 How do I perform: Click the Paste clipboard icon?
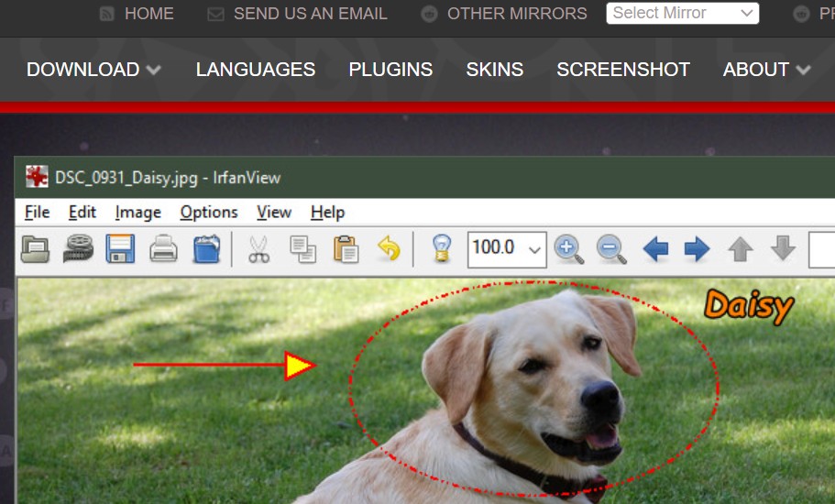point(346,248)
